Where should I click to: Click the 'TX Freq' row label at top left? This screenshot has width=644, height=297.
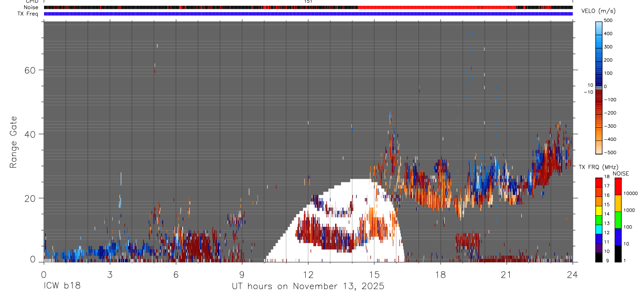[28, 14]
